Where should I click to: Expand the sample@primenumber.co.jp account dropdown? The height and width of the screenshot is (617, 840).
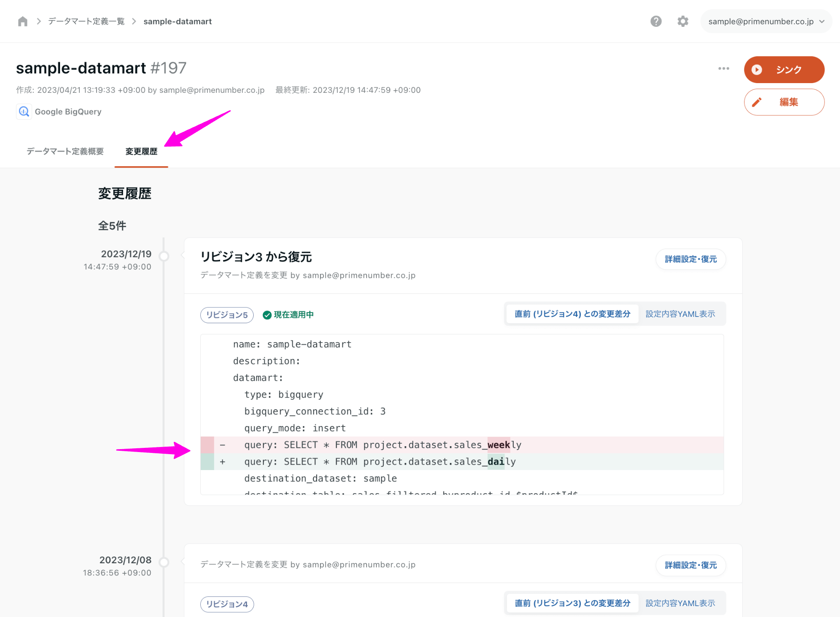pyautogui.click(x=766, y=21)
